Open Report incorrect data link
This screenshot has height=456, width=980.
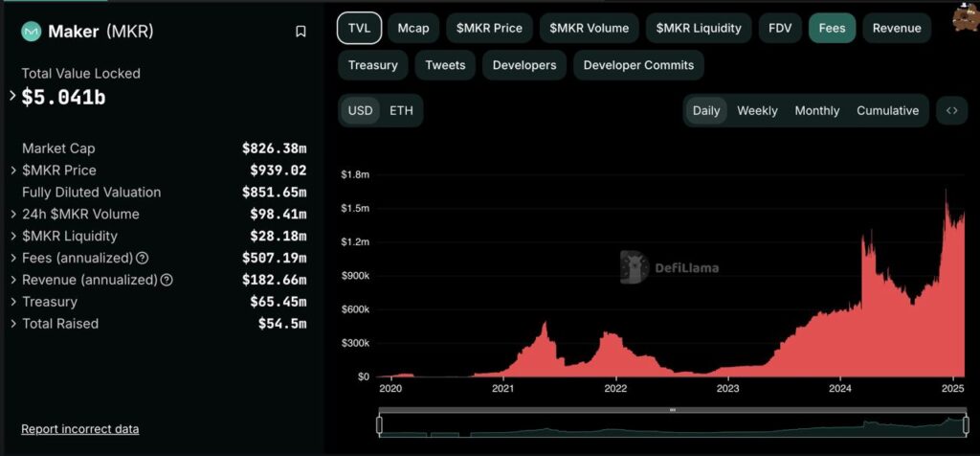(x=80, y=429)
